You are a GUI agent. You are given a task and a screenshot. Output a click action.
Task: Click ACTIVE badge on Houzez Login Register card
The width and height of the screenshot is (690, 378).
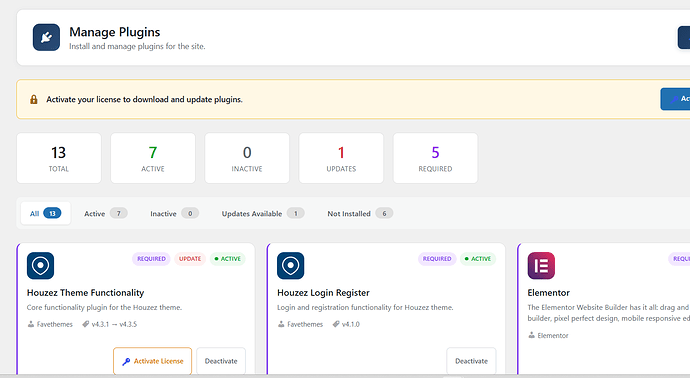pyautogui.click(x=478, y=259)
